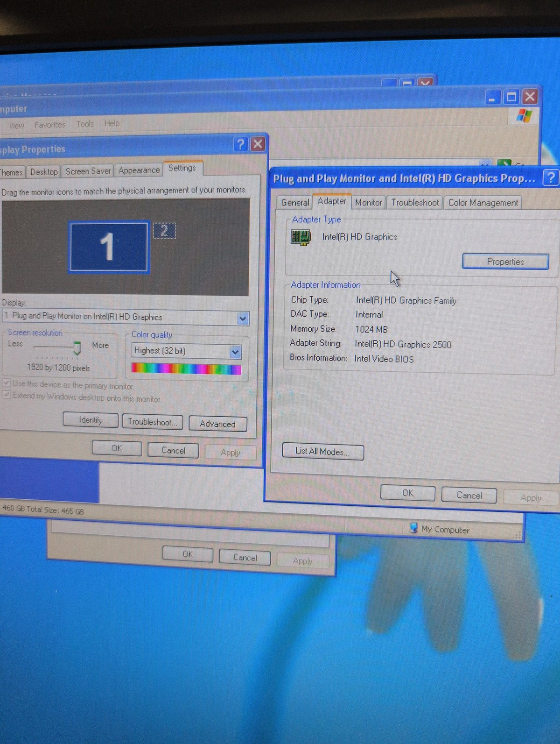
Task: Click the 'Internal' DAC type value
Action: [369, 314]
